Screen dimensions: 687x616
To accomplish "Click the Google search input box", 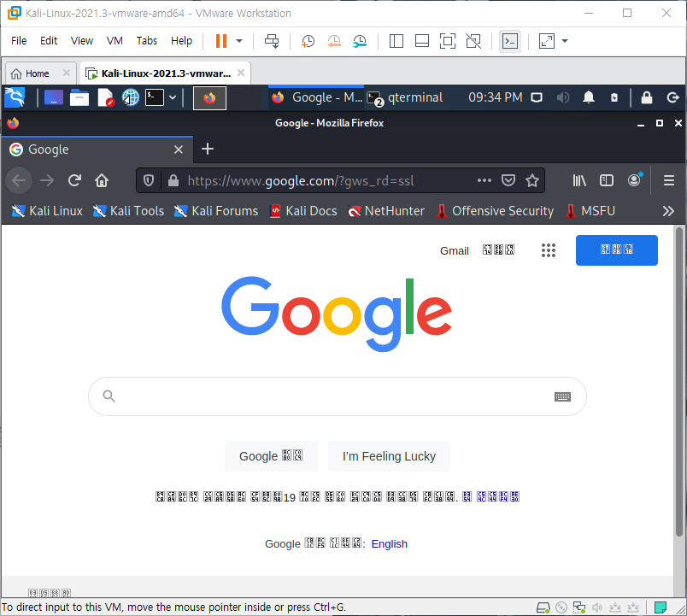I will click(x=337, y=396).
